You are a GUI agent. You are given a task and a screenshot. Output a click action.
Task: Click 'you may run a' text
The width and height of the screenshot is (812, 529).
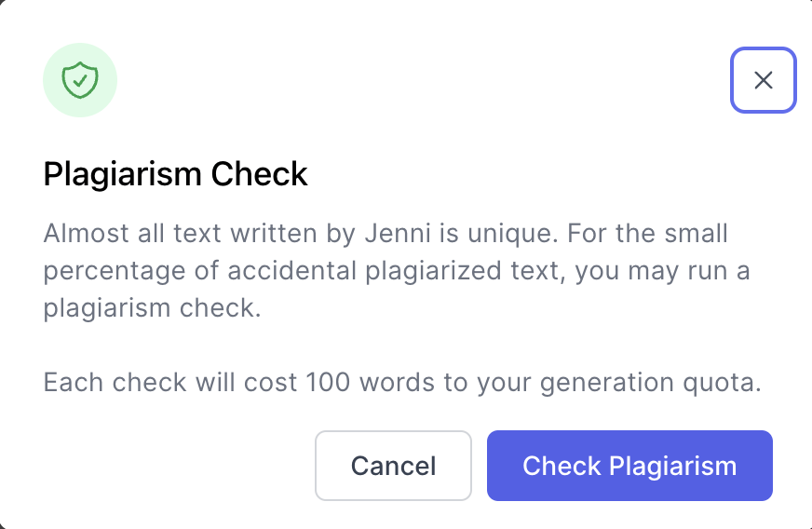662,272
